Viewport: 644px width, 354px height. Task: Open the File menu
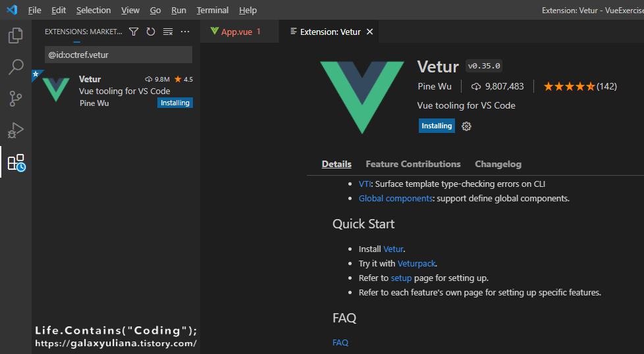point(34,11)
